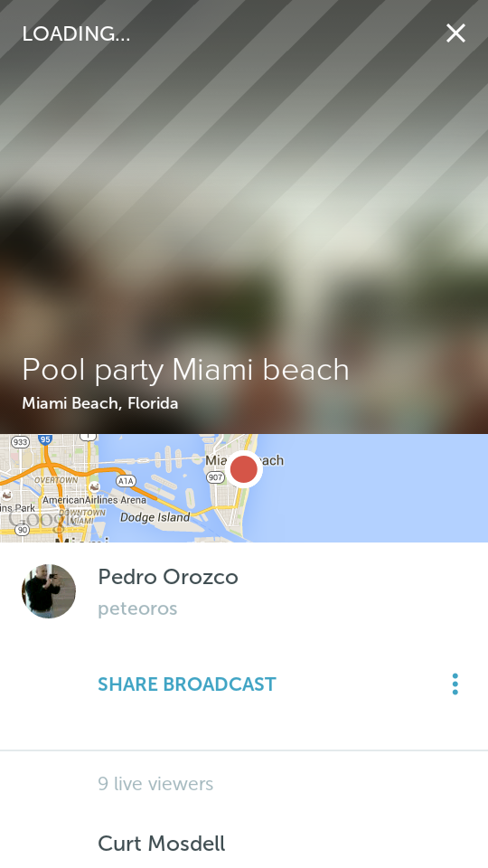Open the three-dot more options menu
488x868 pixels.
pos(455,684)
